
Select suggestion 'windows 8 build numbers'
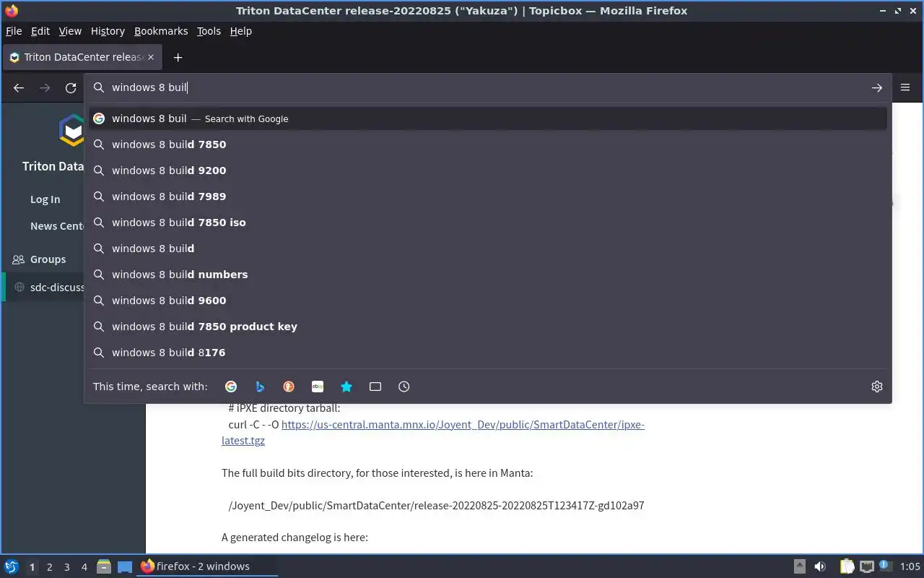488,275
